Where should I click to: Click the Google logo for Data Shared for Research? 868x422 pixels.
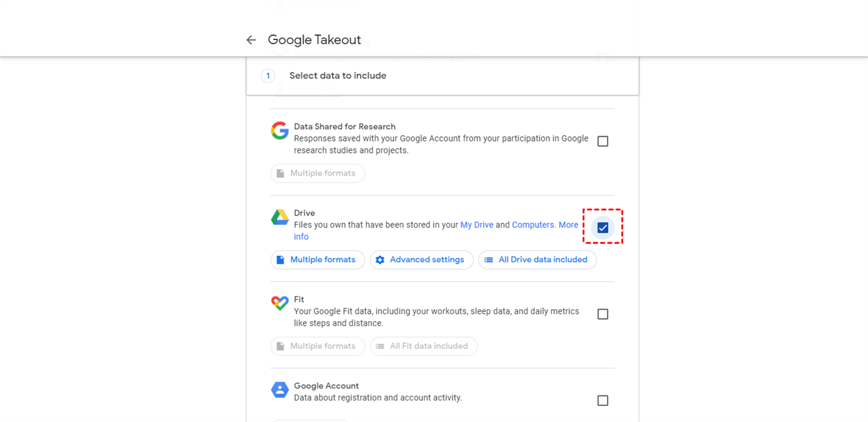coord(280,130)
